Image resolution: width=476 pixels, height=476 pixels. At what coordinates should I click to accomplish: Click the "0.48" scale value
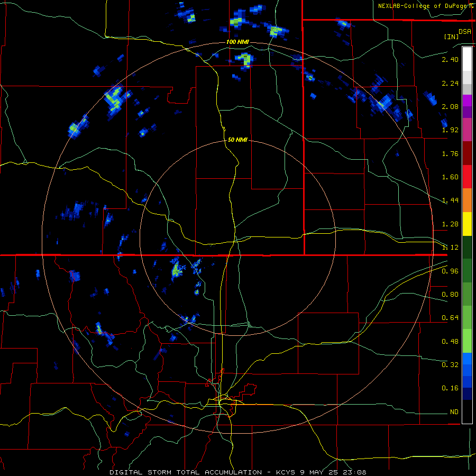(450, 342)
